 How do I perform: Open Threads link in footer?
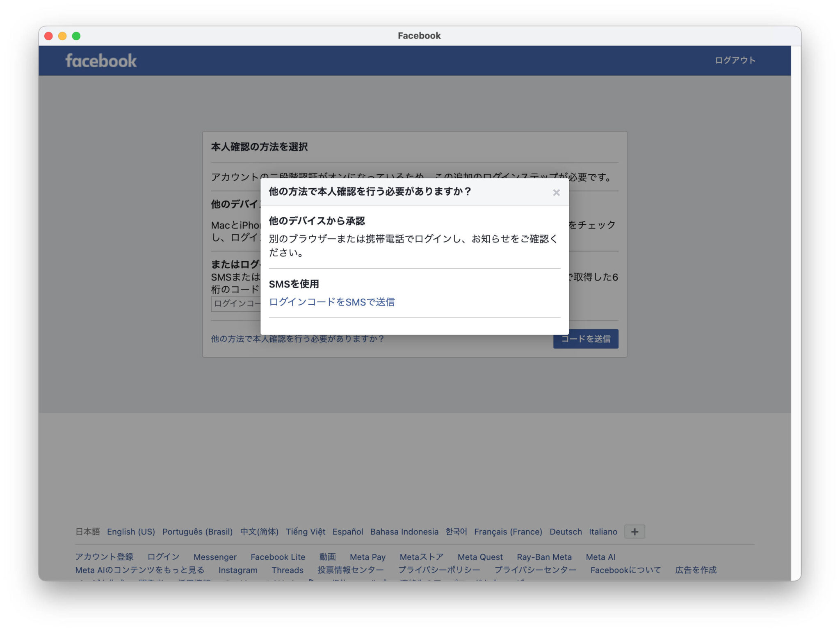pyautogui.click(x=287, y=570)
